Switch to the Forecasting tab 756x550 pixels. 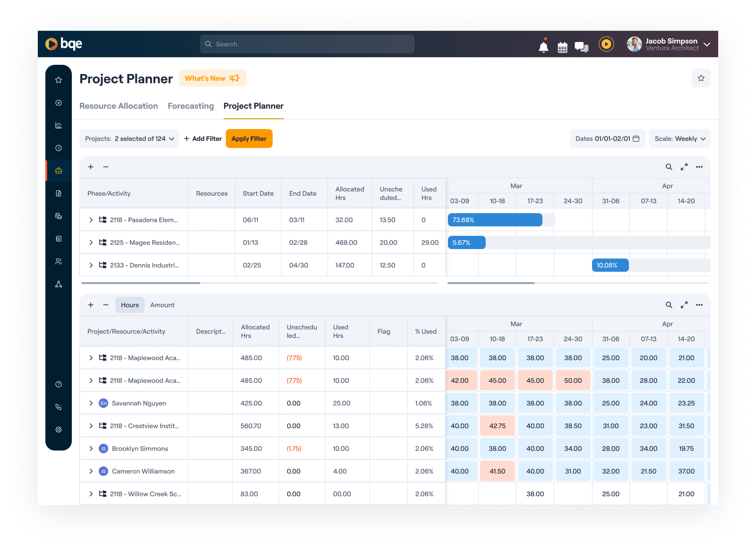pos(190,106)
